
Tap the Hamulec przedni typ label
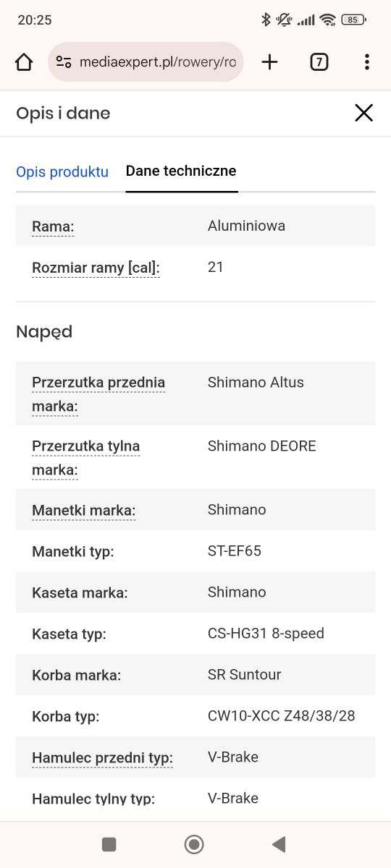tap(102, 758)
